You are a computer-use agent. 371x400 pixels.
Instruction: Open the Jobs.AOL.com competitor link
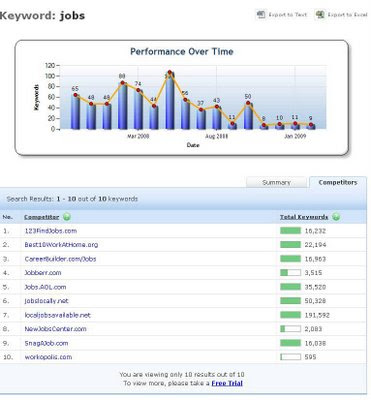click(x=45, y=287)
